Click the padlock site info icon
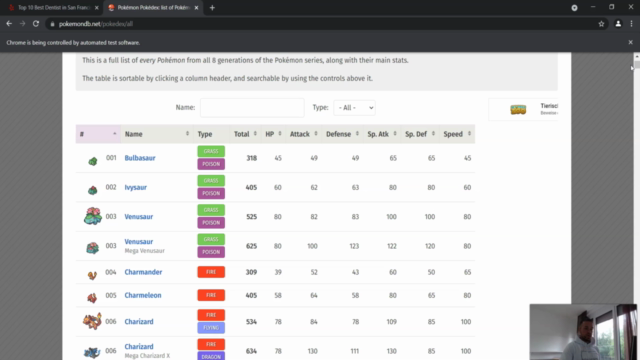The width and height of the screenshot is (640, 360). (52, 24)
